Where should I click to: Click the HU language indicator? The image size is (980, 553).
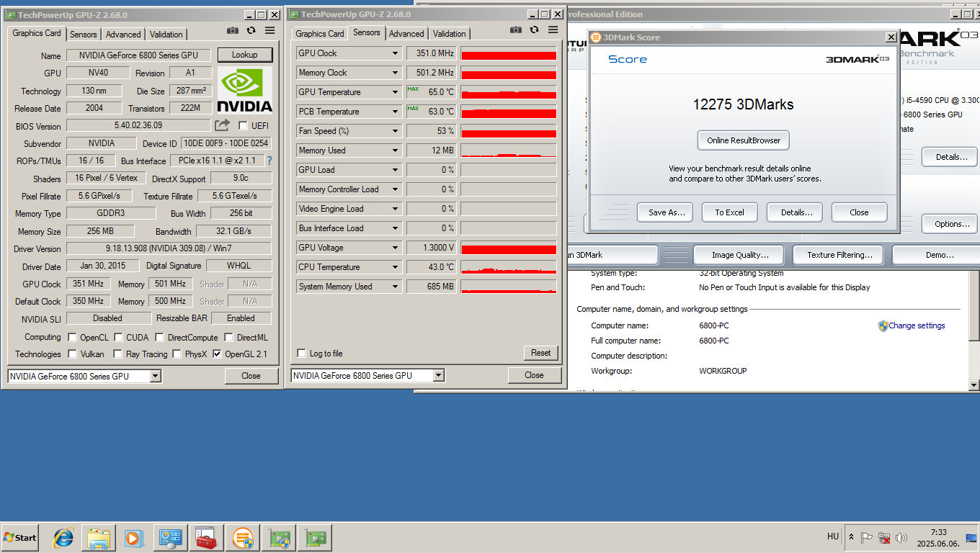[833, 536]
